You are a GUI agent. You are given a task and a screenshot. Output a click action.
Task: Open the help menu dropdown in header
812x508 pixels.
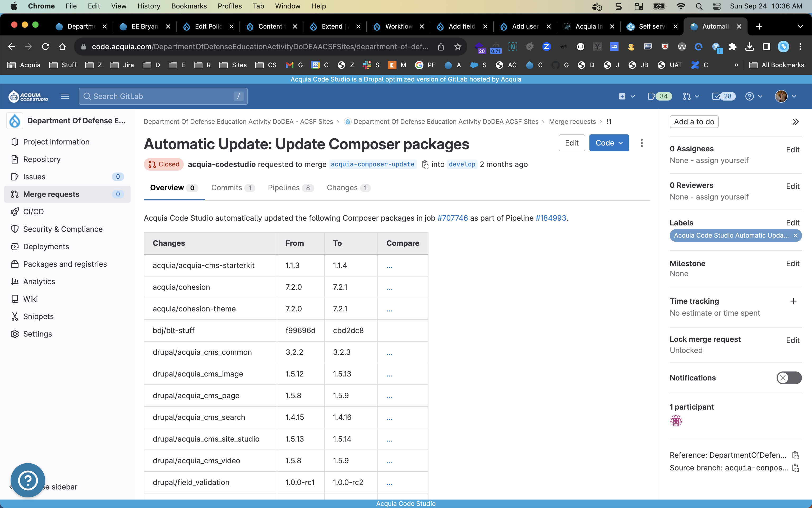tap(754, 96)
